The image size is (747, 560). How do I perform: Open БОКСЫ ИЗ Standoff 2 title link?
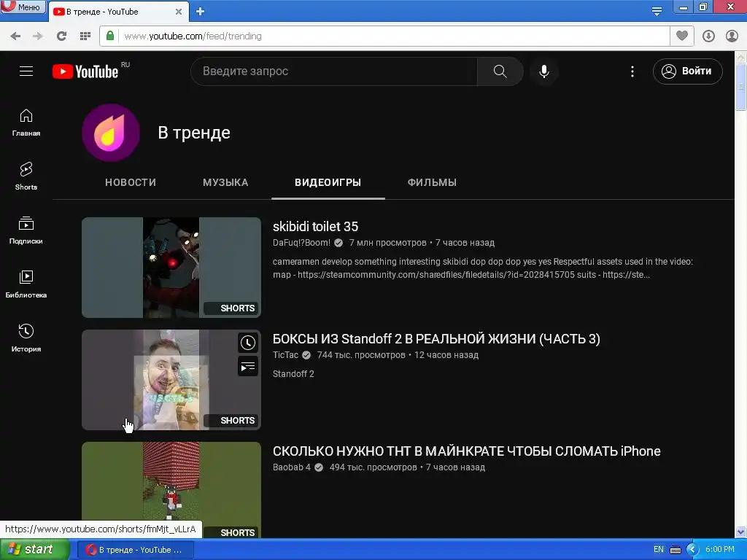436,339
